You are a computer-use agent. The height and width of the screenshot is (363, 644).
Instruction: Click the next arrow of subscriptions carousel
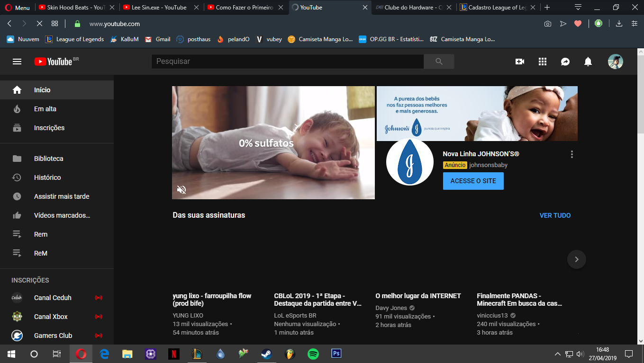tap(577, 259)
